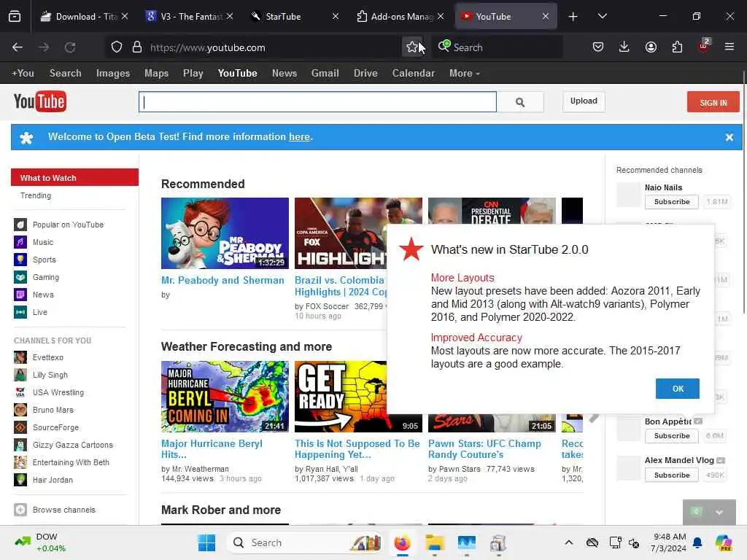Select What to Watch in the sidebar
Image resolution: width=747 pixels, height=560 pixels.
75,178
